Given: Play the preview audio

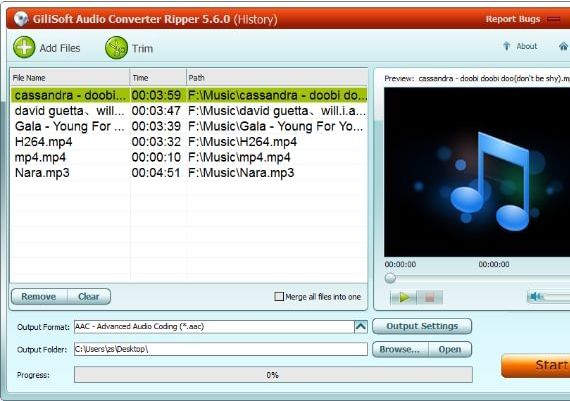Looking at the screenshot, I should pyautogui.click(x=404, y=297).
